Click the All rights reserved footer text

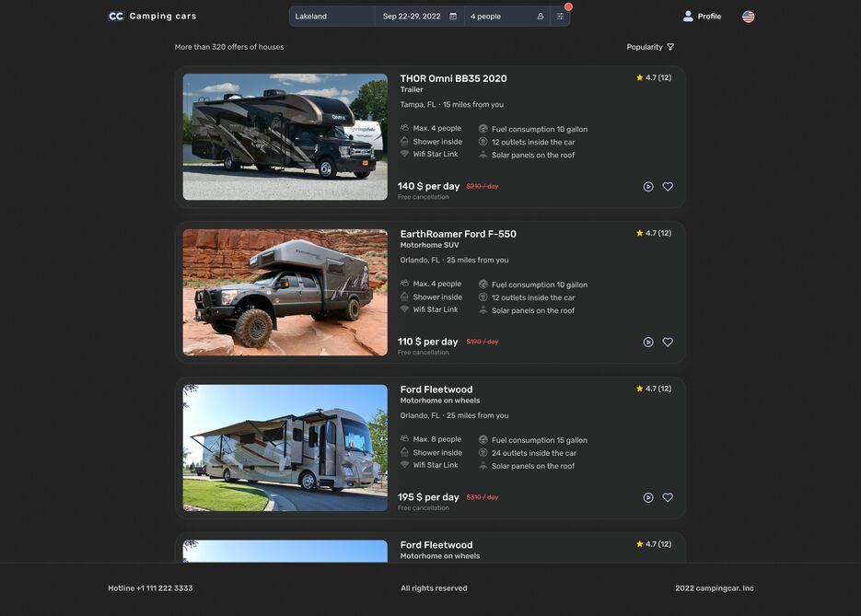[434, 588]
